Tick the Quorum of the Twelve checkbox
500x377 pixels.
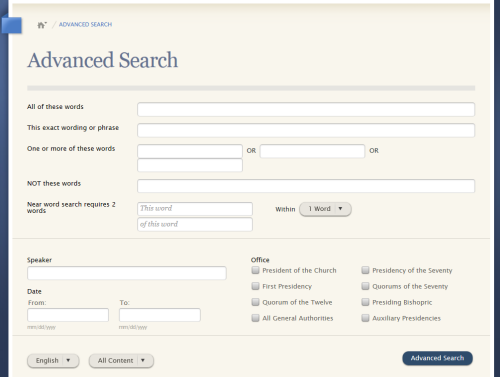[255, 302]
